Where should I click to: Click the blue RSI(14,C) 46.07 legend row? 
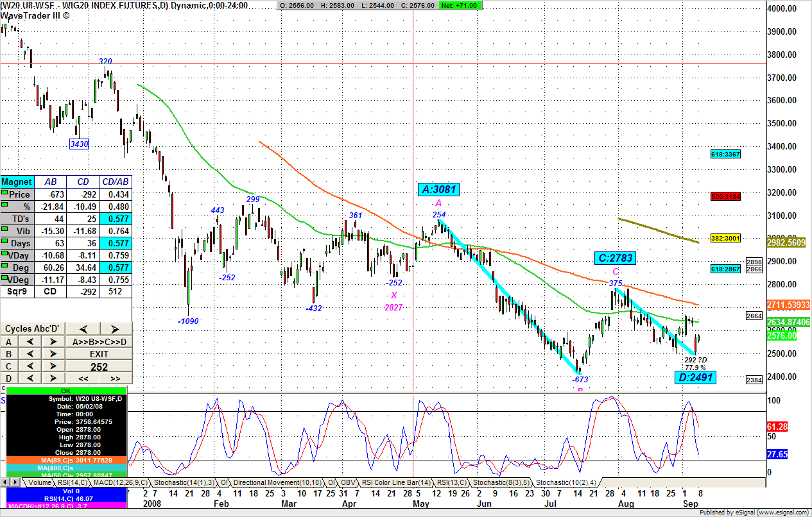(66, 498)
